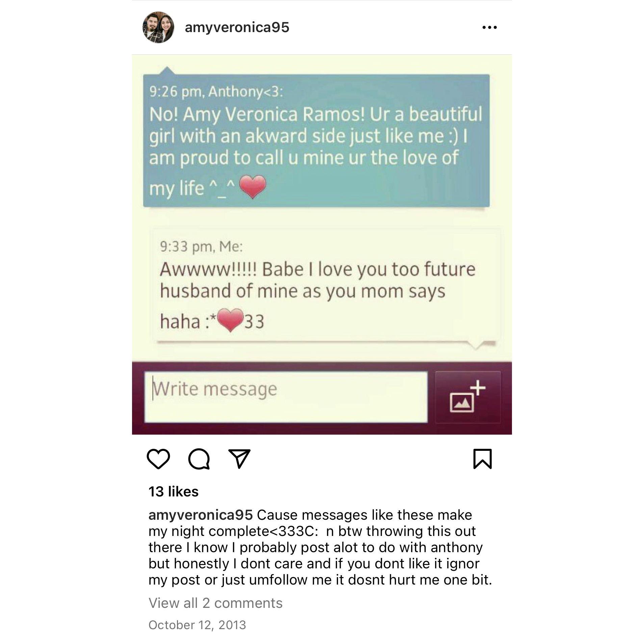Like the post with heart icon

158,459
